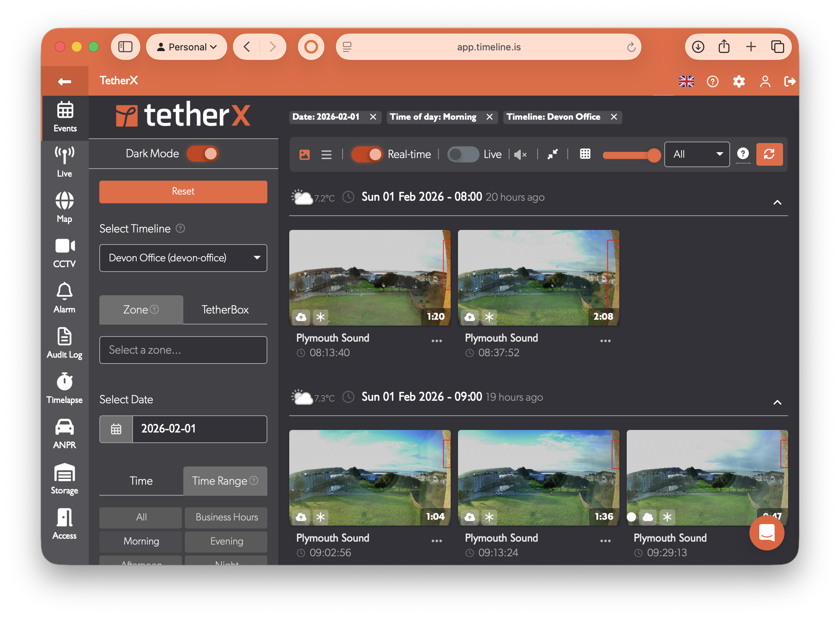Refresh the events feed
This screenshot has width=840, height=619.
click(x=770, y=154)
